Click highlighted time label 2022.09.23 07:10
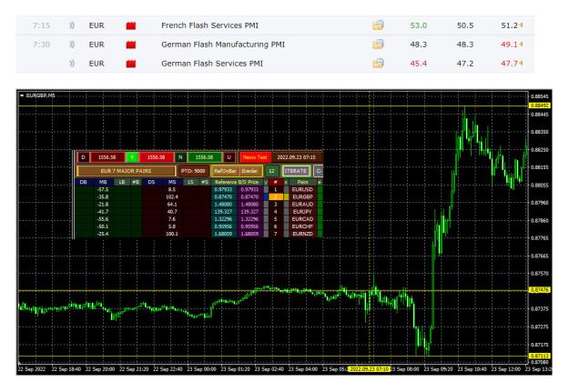 (x=370, y=369)
